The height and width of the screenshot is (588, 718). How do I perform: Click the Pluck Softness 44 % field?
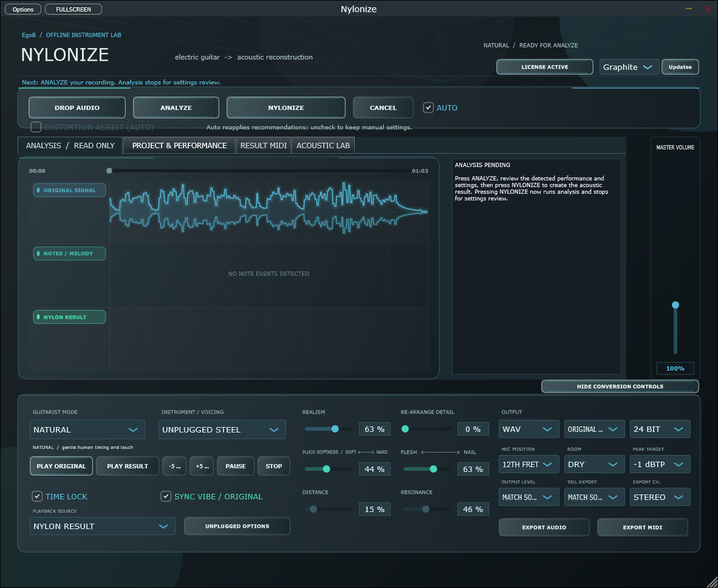click(375, 469)
